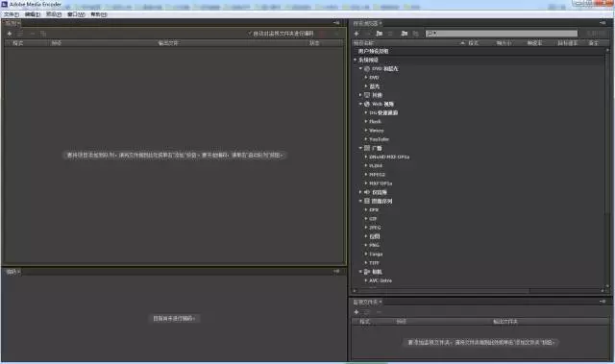Expand the Audio Only category
This screenshot has height=364, width=615.
click(360, 192)
